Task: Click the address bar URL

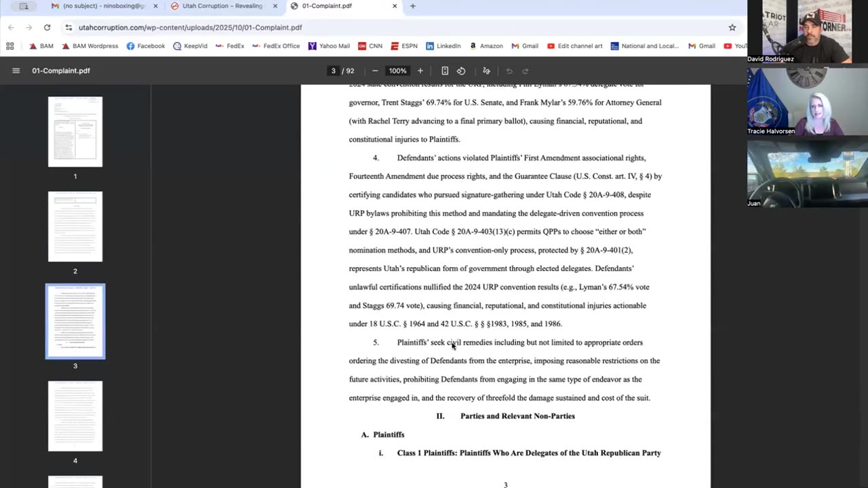Action: (191, 28)
